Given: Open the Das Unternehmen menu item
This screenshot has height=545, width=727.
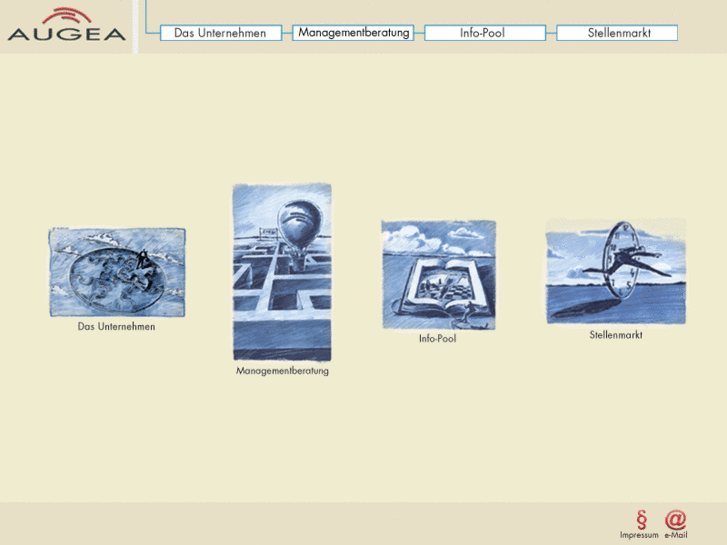Looking at the screenshot, I should point(221,33).
